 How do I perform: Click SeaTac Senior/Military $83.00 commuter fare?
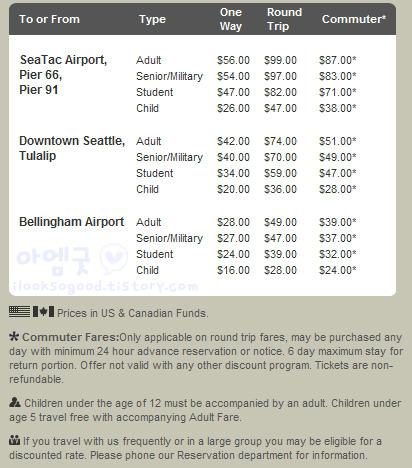338,76
